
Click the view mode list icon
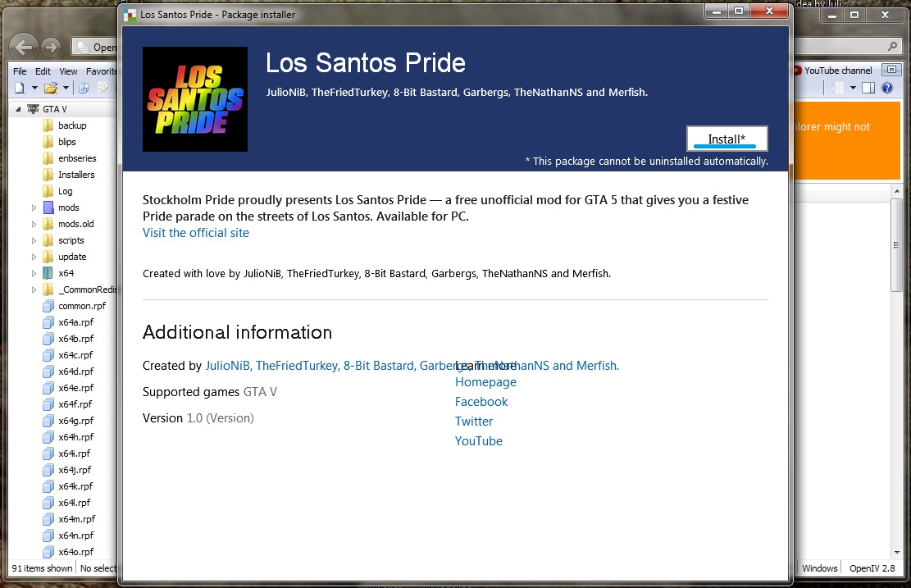pyautogui.click(x=837, y=88)
